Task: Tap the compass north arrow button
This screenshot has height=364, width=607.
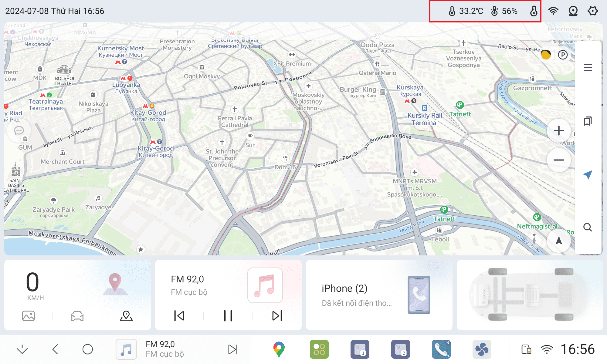Action: tap(559, 241)
